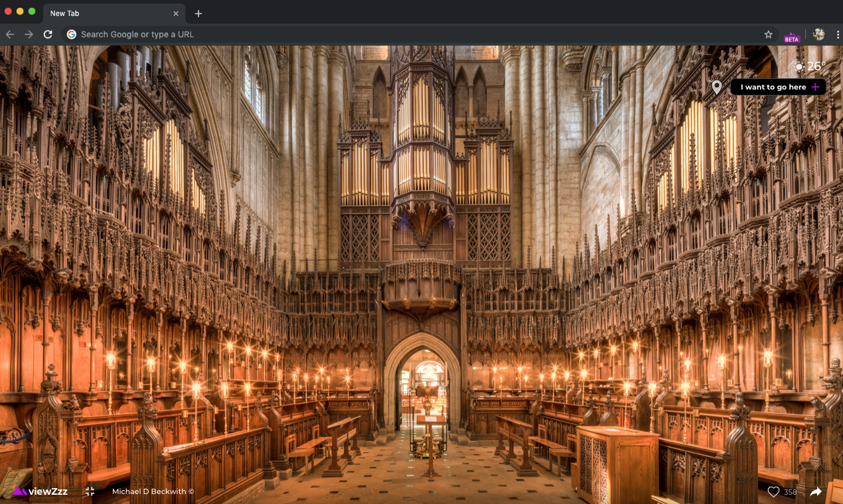The width and height of the screenshot is (843, 504).
Task: Click the fullscreen mode icon
Action: pos(88,491)
